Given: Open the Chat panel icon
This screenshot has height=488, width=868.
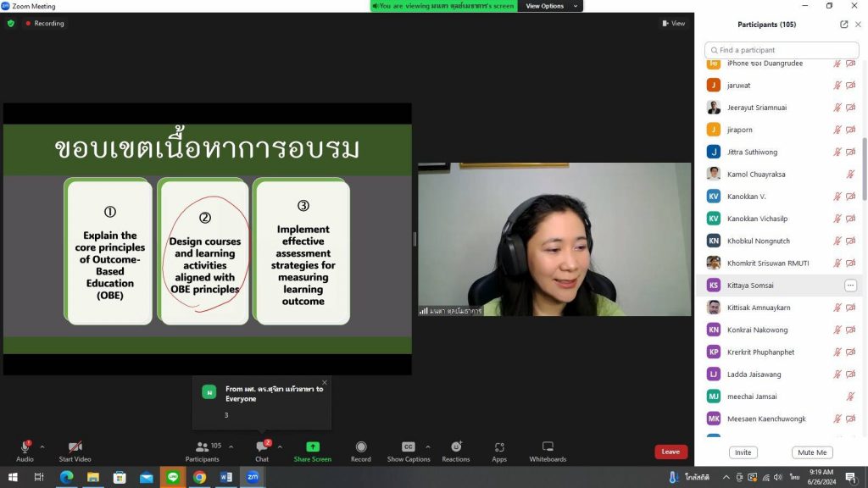Looking at the screenshot, I should [262, 447].
